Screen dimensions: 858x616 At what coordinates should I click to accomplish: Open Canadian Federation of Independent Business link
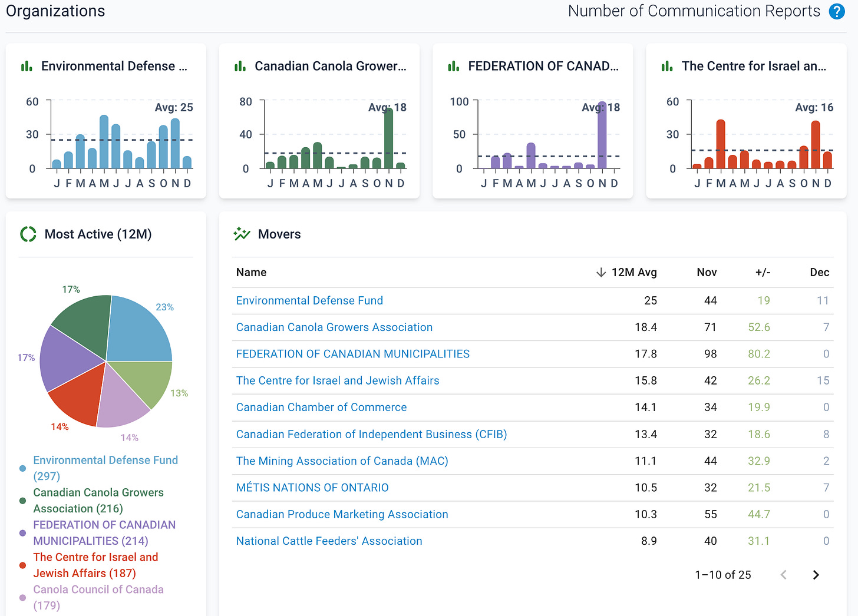click(371, 434)
